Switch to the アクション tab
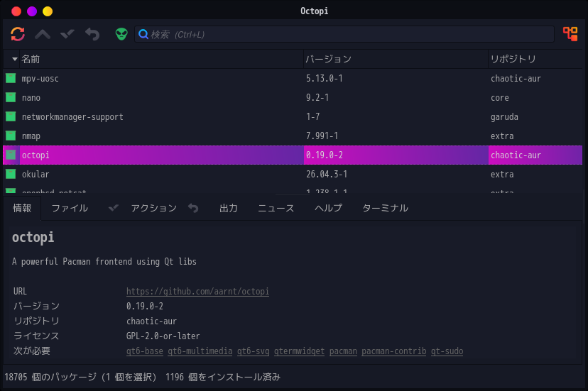The width and height of the screenshot is (588, 391). (154, 208)
